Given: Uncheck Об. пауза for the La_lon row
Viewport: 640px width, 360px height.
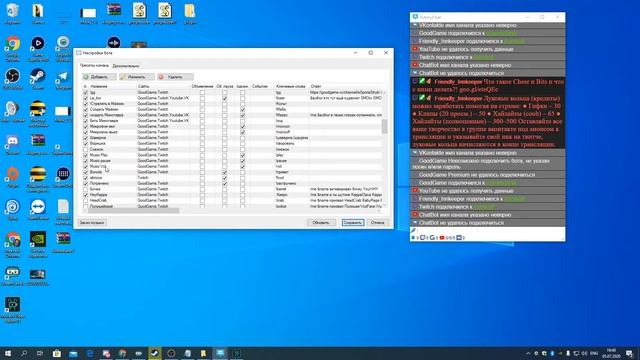Looking at the screenshot, I should coord(224,98).
